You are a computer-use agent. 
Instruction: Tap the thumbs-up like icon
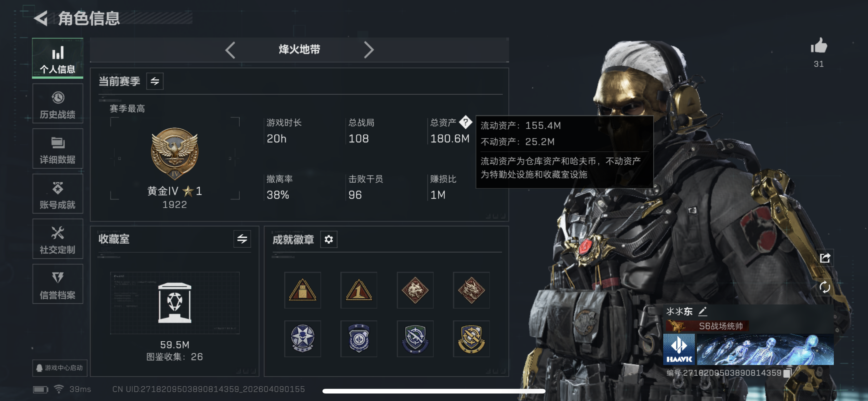click(x=818, y=46)
